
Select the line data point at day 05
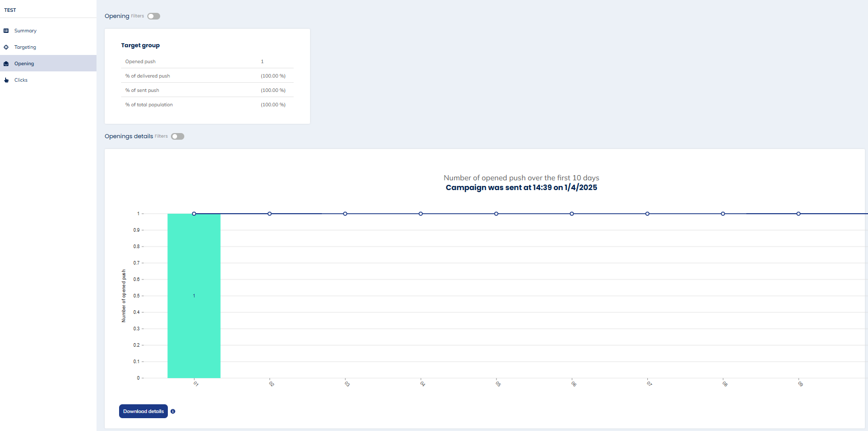click(496, 214)
